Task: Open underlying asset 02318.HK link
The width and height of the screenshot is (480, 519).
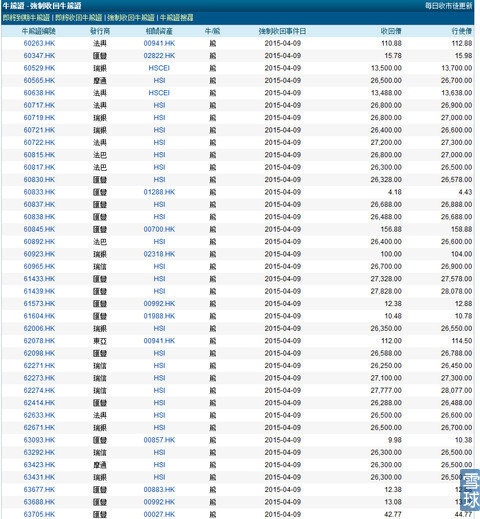Action: tap(159, 254)
